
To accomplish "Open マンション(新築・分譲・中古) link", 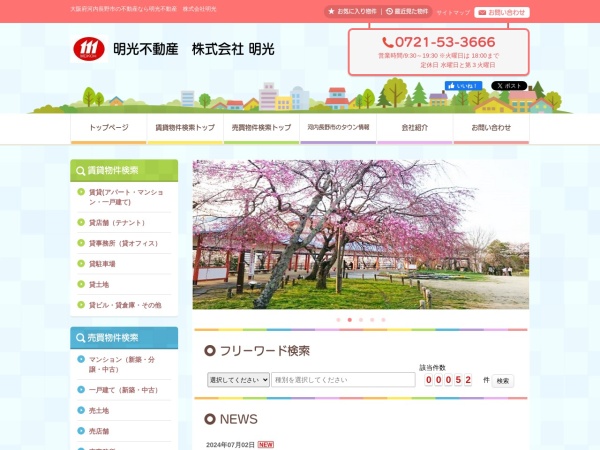I will coord(122,365).
